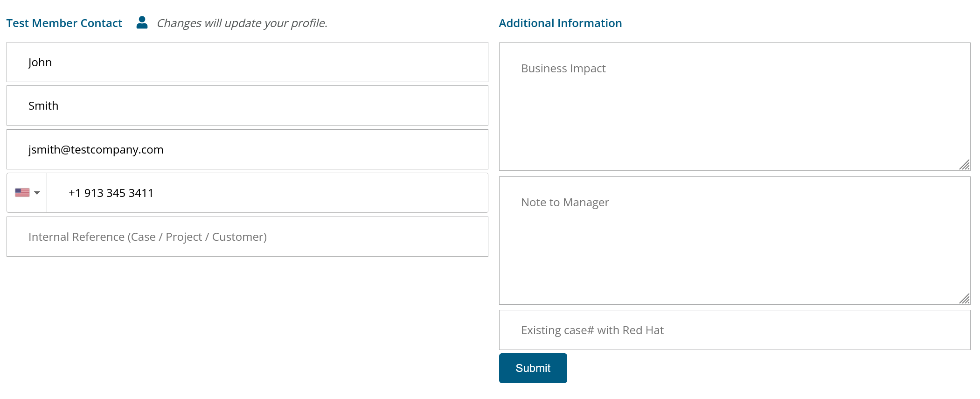Viewport: 980px width, 399px height.
Task: Click 'Changes will update your profile' note
Action: pyautogui.click(x=242, y=23)
